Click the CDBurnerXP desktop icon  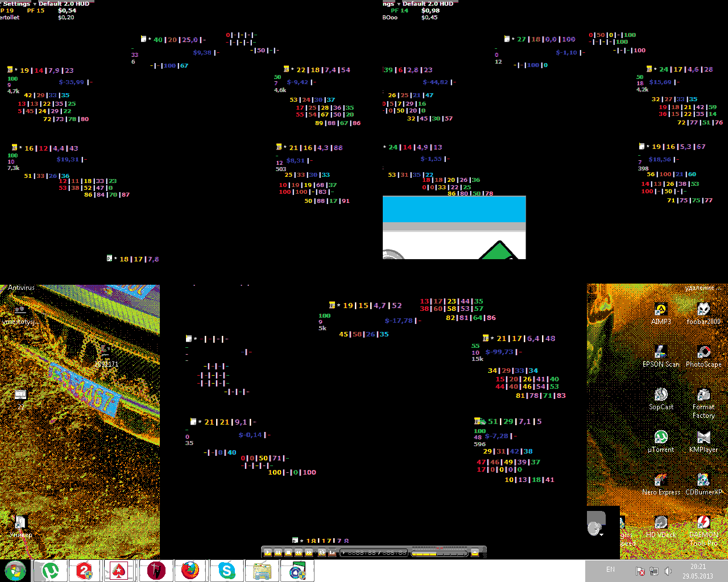tap(704, 484)
